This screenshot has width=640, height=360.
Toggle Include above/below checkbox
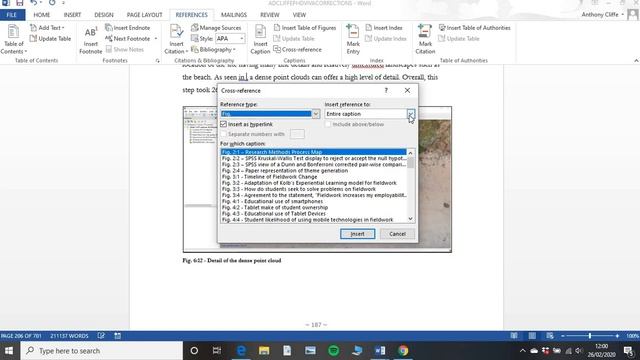click(328, 124)
